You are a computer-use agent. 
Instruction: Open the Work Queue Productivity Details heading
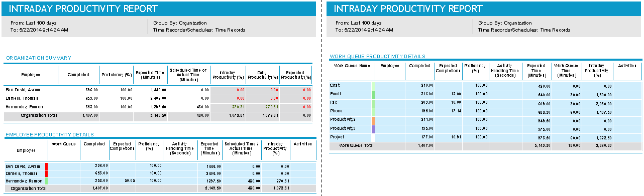point(377,57)
